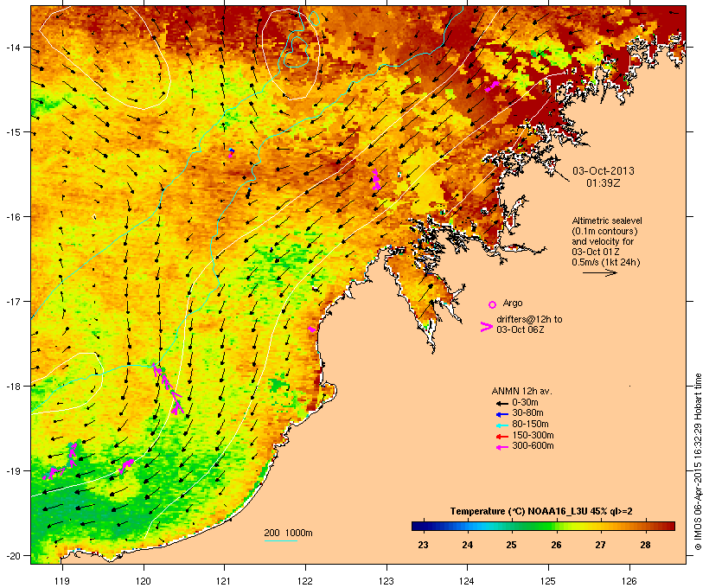Click the longitude axis label 123
This screenshot has height=588, width=709.
point(386,581)
